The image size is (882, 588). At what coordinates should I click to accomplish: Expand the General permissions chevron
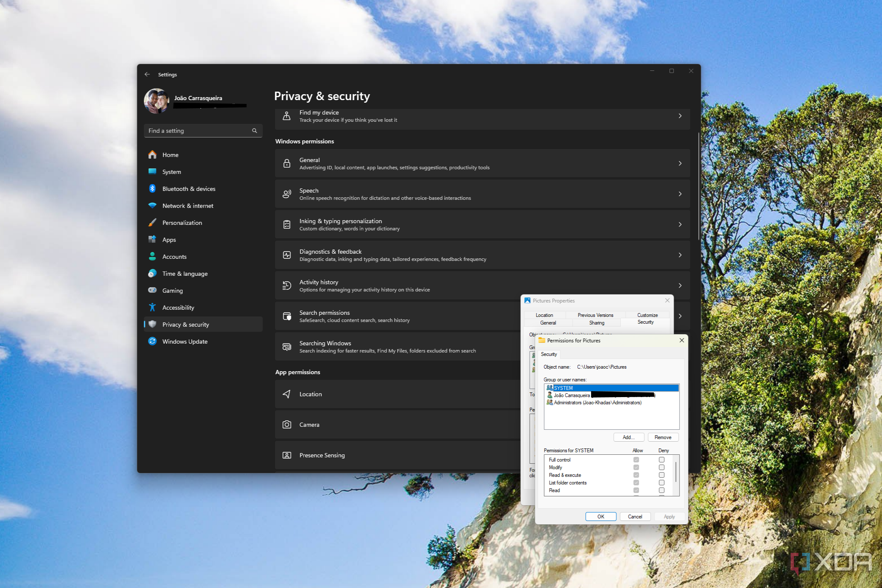(x=680, y=163)
